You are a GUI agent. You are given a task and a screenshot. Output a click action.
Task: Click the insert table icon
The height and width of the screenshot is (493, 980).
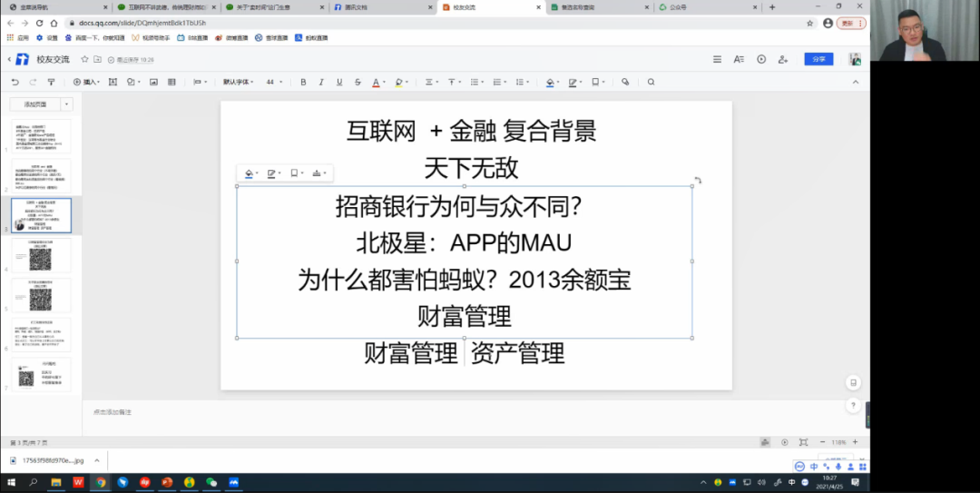[172, 82]
